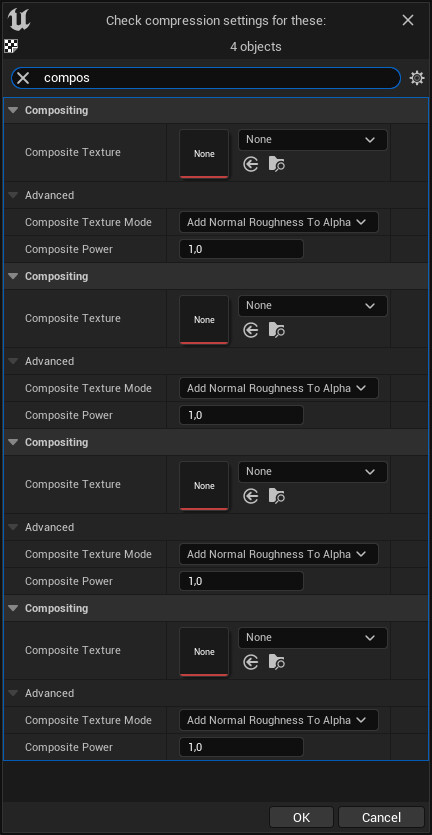
Task: Click the first Composite Power value field
Action: [241, 249]
